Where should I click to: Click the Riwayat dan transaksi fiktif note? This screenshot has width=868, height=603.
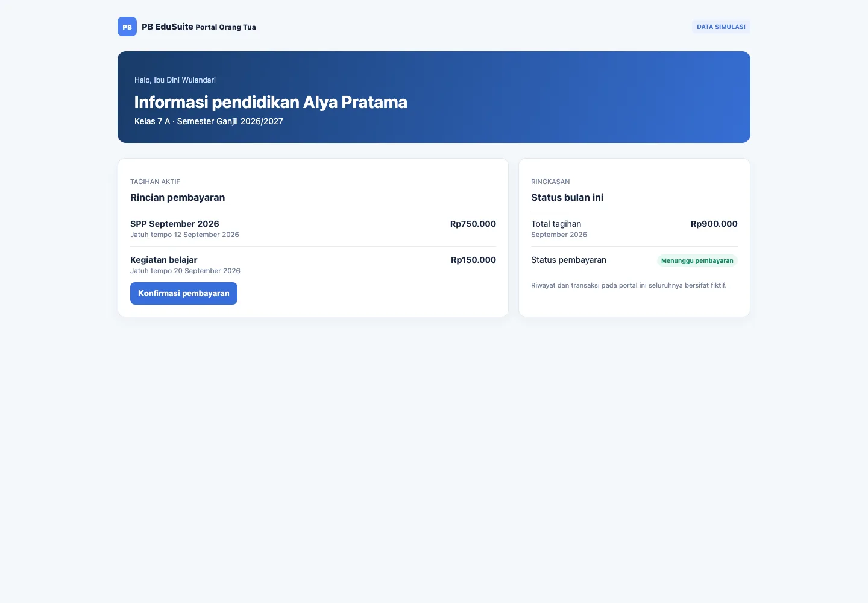pyautogui.click(x=629, y=285)
